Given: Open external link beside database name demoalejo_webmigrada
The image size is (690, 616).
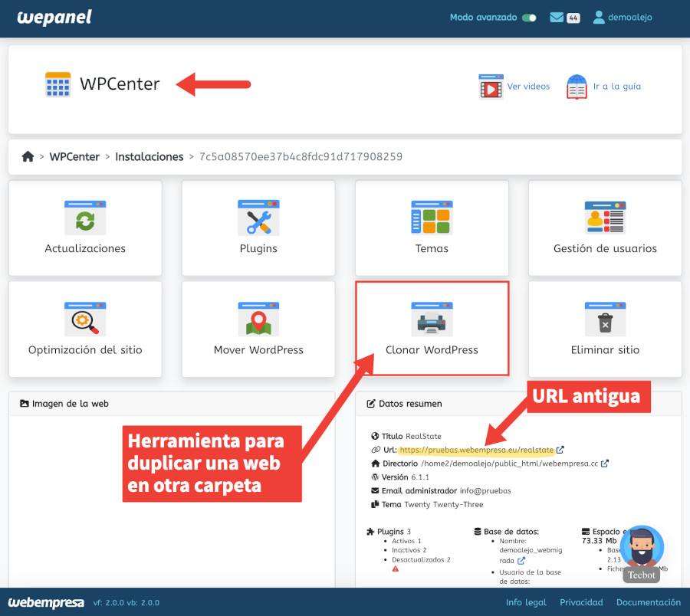Looking at the screenshot, I should (521, 561).
